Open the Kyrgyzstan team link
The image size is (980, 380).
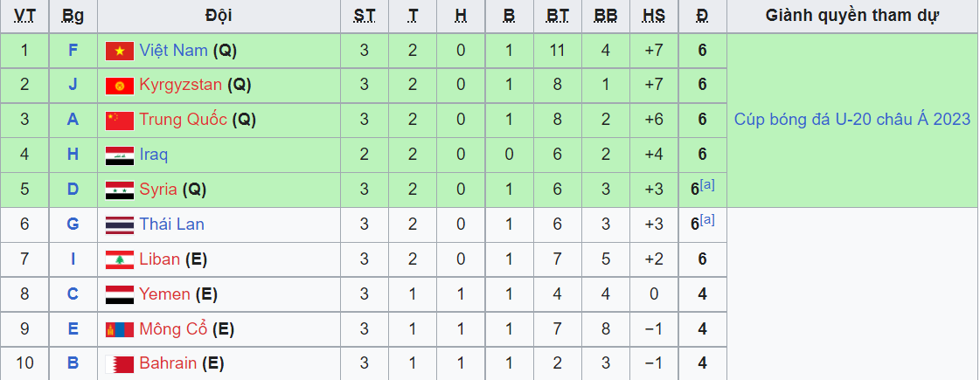click(x=181, y=86)
